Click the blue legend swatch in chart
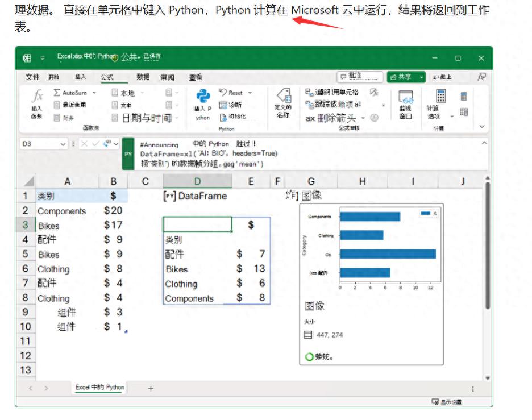Image resolution: width=532 pixels, height=420 pixels. point(426,213)
